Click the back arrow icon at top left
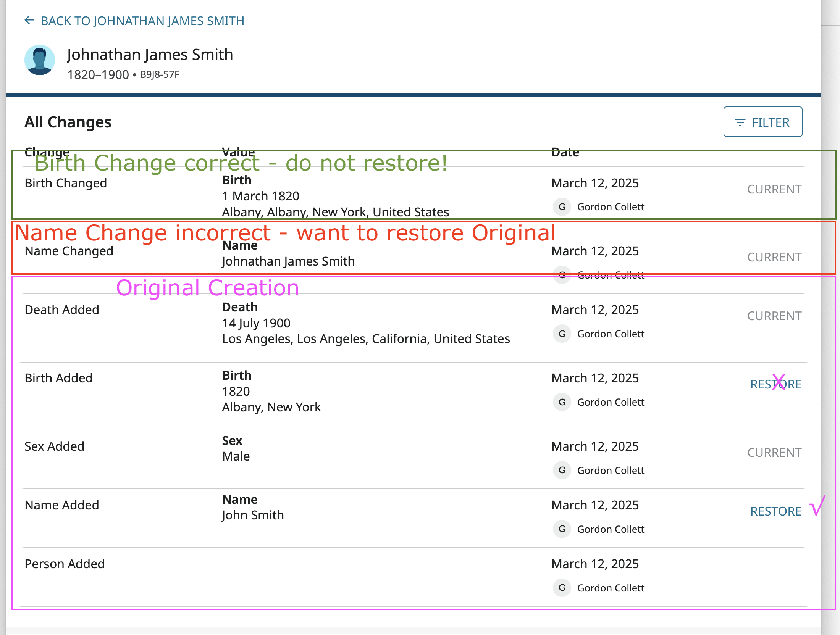 pos(29,20)
